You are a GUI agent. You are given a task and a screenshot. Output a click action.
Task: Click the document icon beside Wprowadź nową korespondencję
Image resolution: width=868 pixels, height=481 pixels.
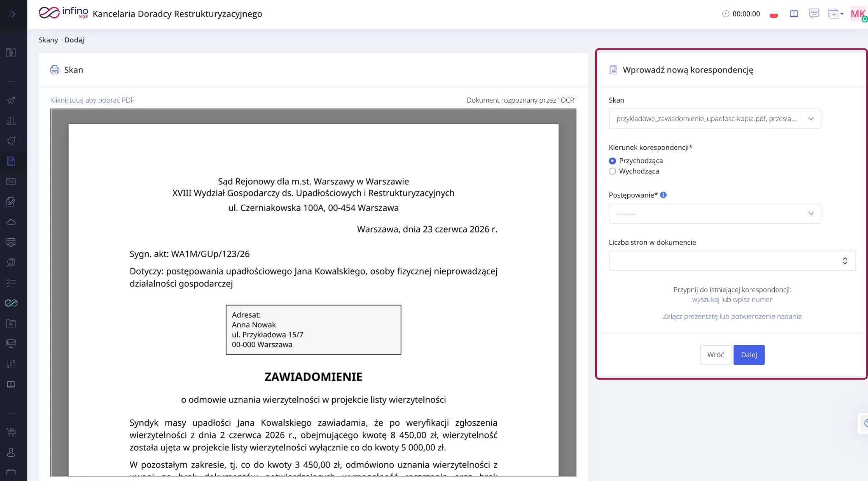pyautogui.click(x=613, y=70)
